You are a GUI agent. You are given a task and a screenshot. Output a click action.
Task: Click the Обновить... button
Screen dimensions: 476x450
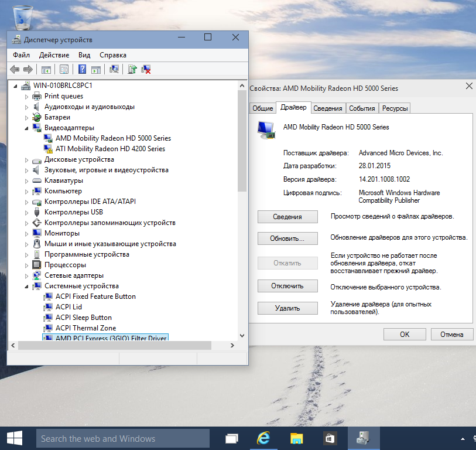(287, 238)
